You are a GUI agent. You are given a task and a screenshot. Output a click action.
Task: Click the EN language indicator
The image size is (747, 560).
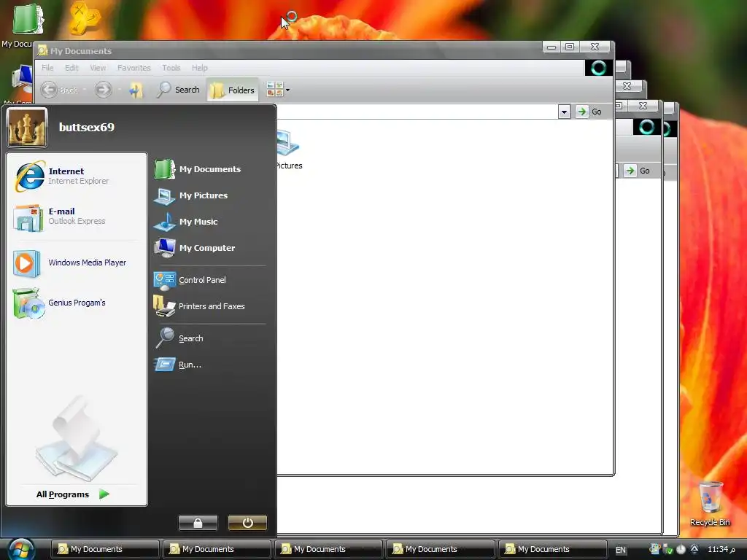click(x=621, y=550)
